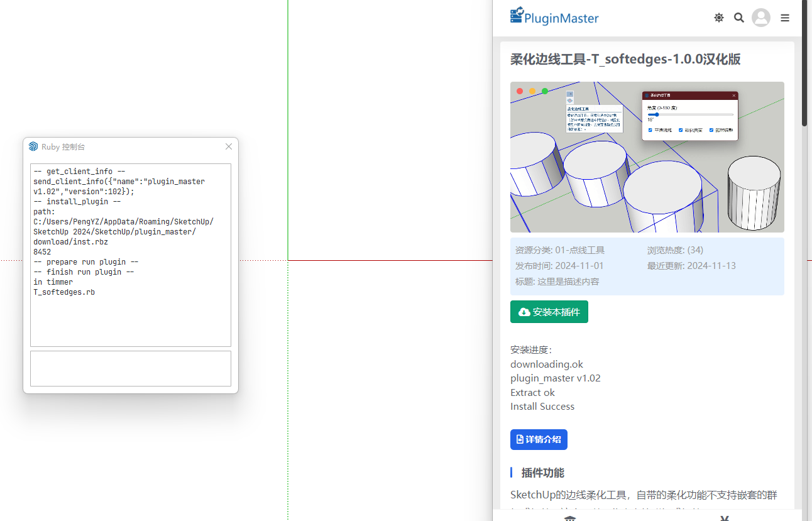The width and height of the screenshot is (812, 521).
Task: Expand the hamburger navigation menu
Action: [785, 18]
